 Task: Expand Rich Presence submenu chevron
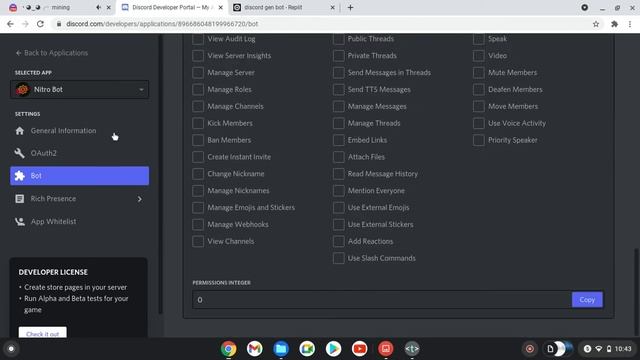click(x=140, y=199)
